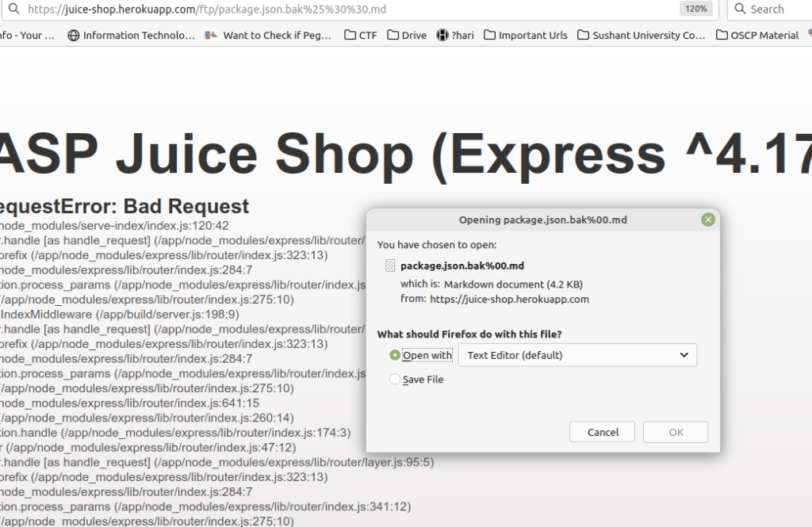Open the CTF bookmarks folder

click(x=361, y=35)
